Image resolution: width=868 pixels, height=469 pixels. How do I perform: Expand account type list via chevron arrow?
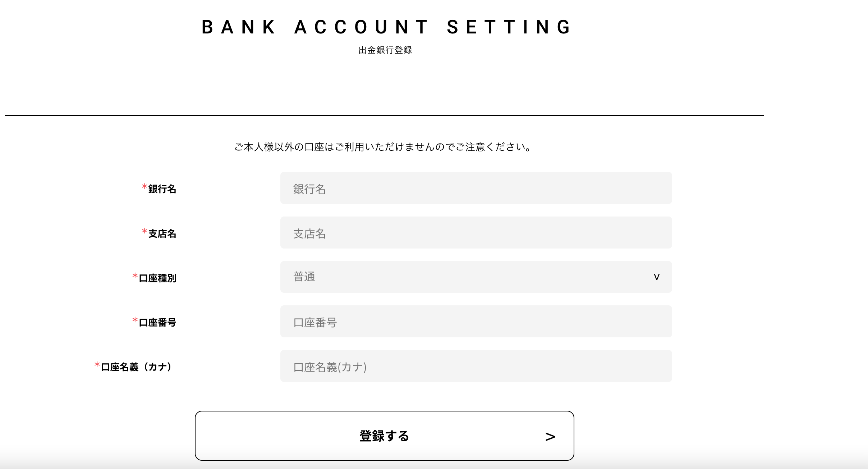(656, 277)
